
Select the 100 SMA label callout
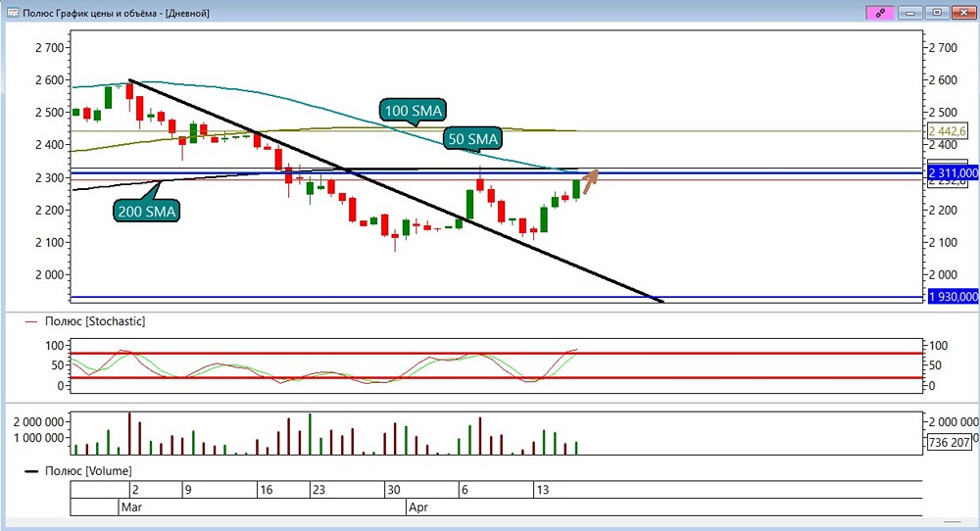413,111
